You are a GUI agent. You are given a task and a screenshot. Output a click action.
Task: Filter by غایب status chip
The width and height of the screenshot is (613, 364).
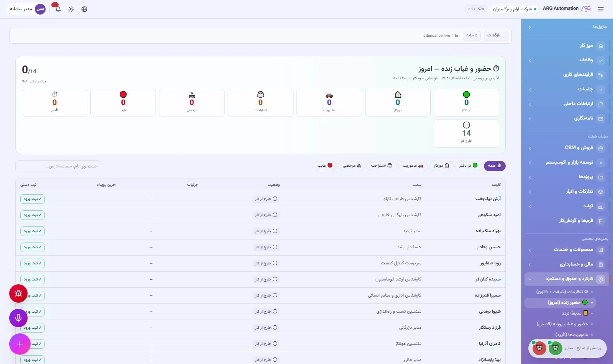tap(325, 166)
